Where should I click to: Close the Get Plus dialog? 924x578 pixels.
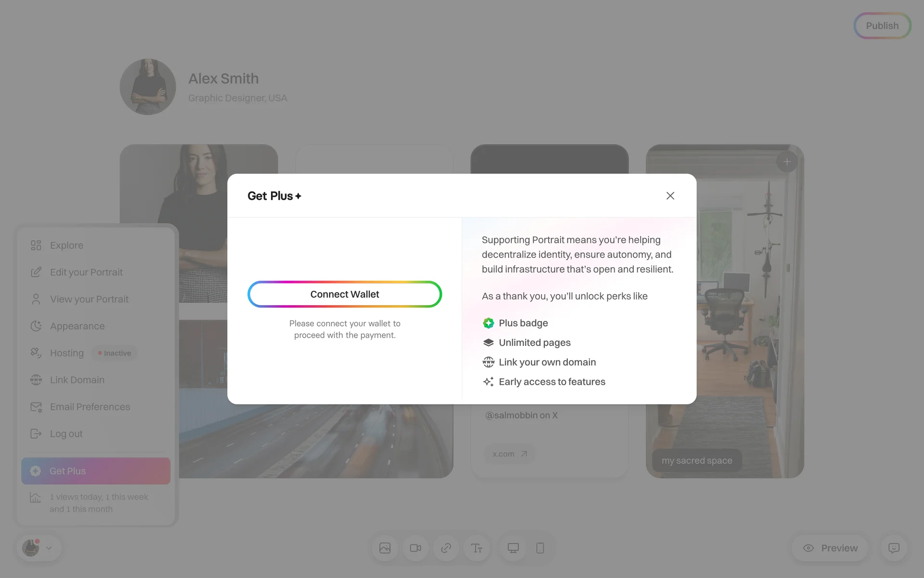[670, 196]
